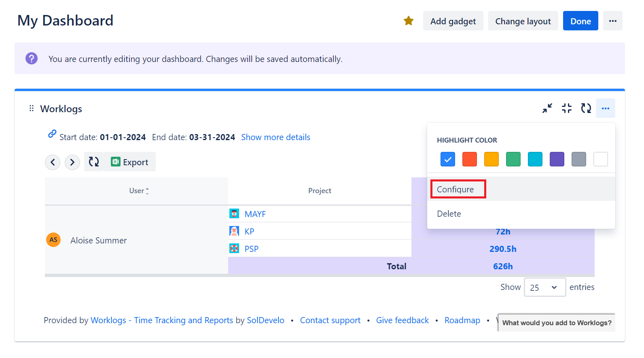Open the Show more details link
The image size is (644, 358).
coord(275,137)
